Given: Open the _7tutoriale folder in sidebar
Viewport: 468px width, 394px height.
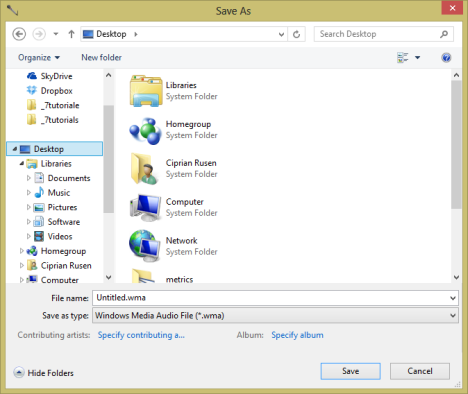Looking at the screenshot, I should [x=53, y=105].
